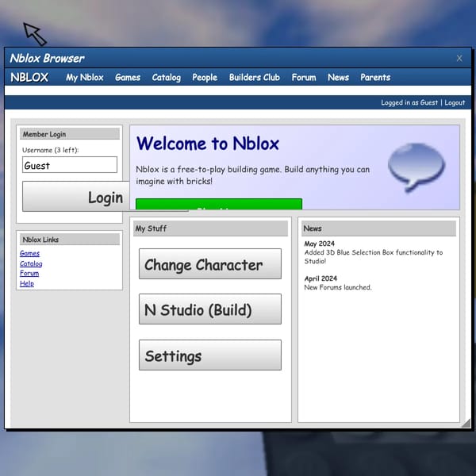The image size is (476, 476).
Task: Click the Username input field
Action: pos(70,165)
